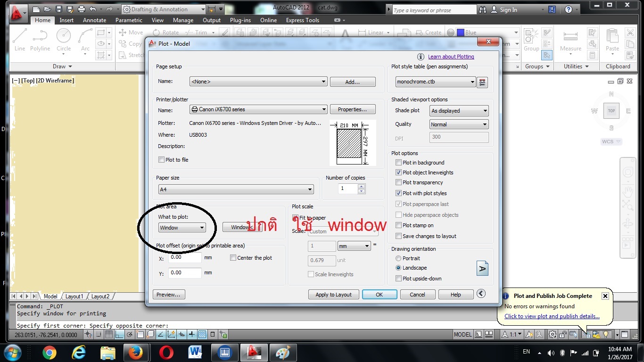644x362 pixels.
Task: Switch to the Insert ribbon tab
Action: [66, 20]
